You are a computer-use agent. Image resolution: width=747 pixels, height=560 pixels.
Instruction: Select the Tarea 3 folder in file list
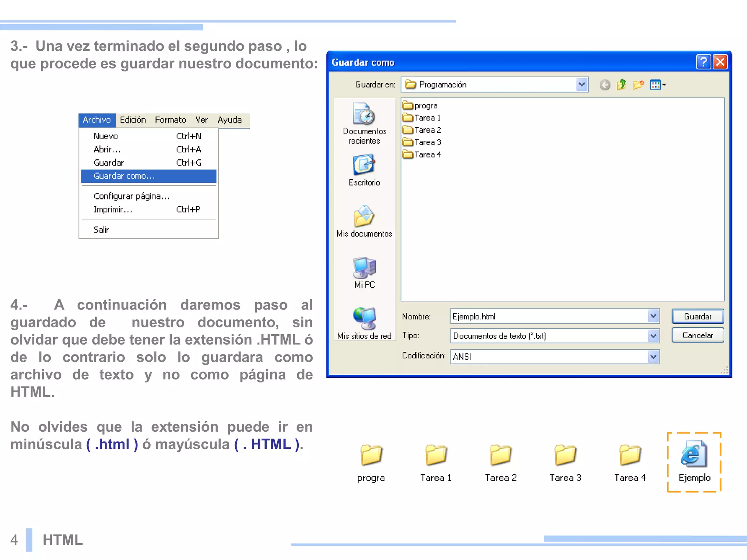(x=422, y=142)
